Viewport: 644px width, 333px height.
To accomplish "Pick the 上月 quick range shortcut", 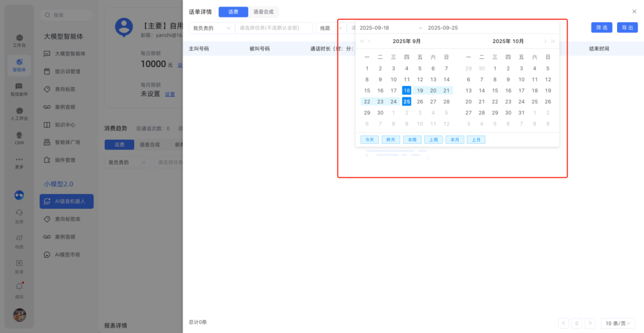I will 476,140.
